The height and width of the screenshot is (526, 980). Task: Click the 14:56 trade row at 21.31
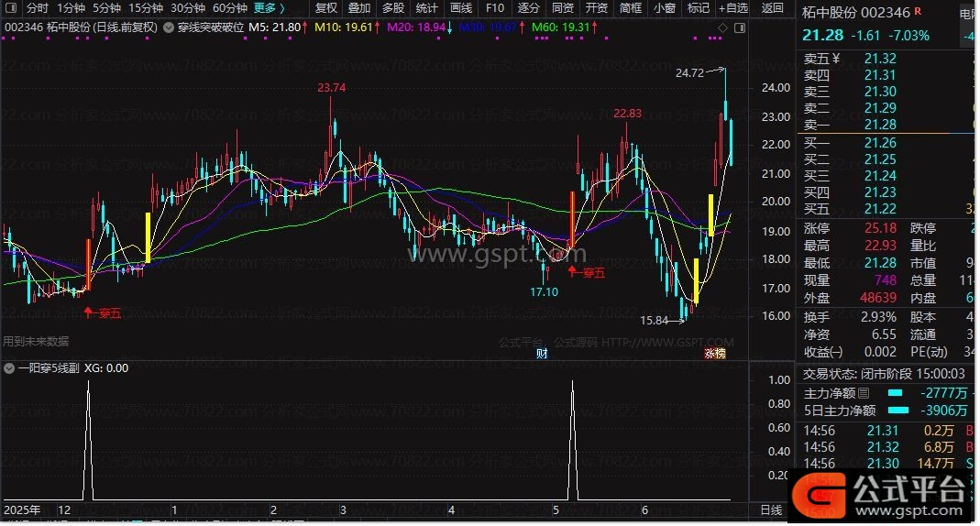coord(886,431)
